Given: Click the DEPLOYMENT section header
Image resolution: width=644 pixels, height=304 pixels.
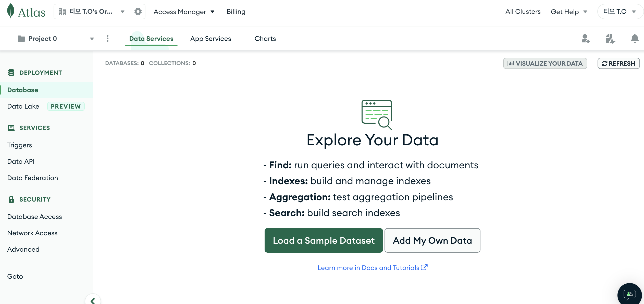Looking at the screenshot, I should coord(41,73).
